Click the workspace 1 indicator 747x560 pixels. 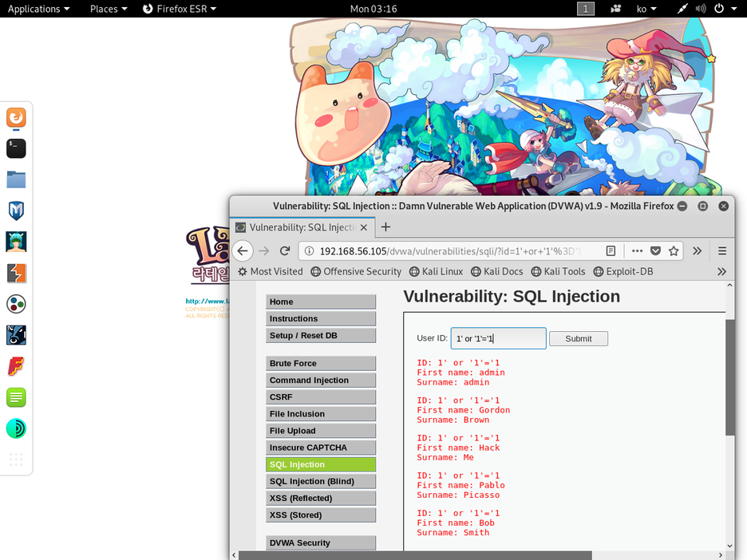[586, 9]
